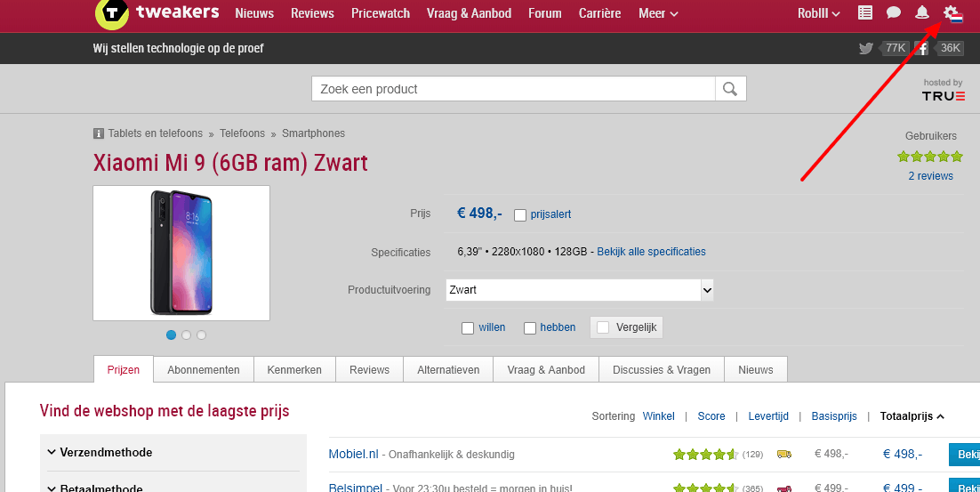980x492 pixels.
Task: Sort price list by Levertijd
Action: point(768,416)
